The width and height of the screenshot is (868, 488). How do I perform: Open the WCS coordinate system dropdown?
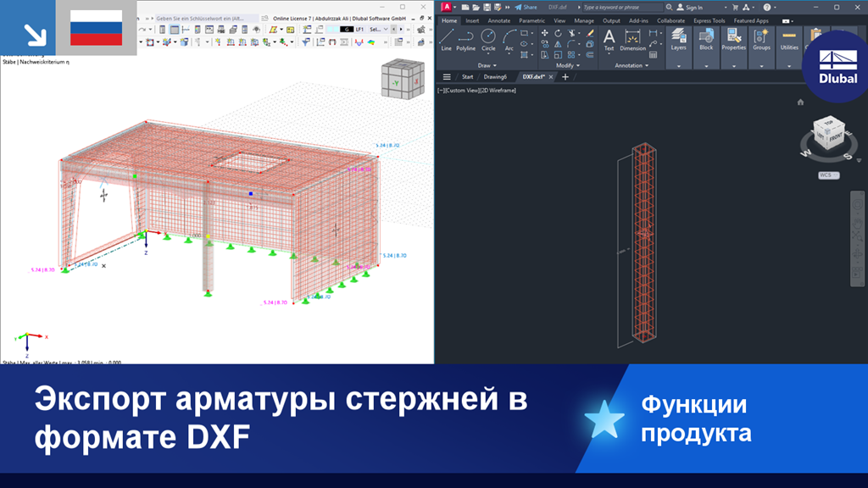click(829, 175)
